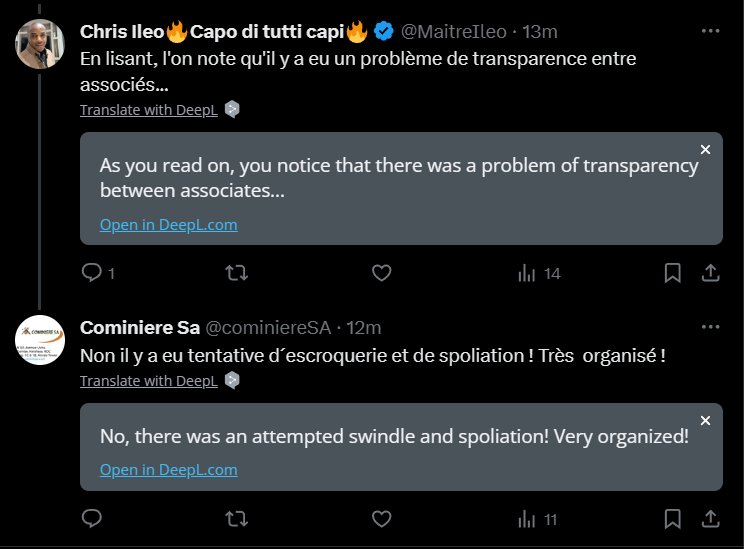Click Translate with DeepL under Cominiere Sa's tweet
The image size is (744, 549).
[149, 381]
